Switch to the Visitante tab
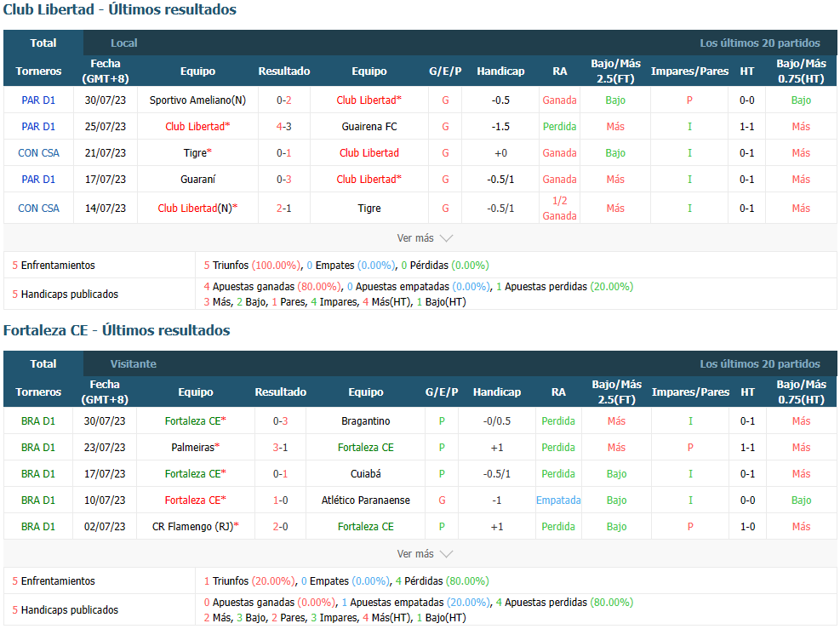 (x=134, y=363)
